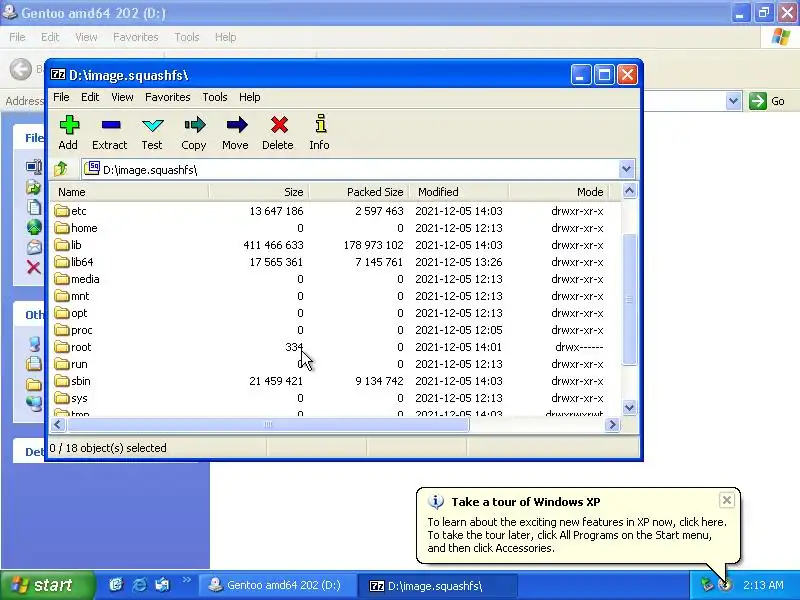Click the horizontal scrollbar left arrow
The image size is (800, 600).
coord(57,424)
